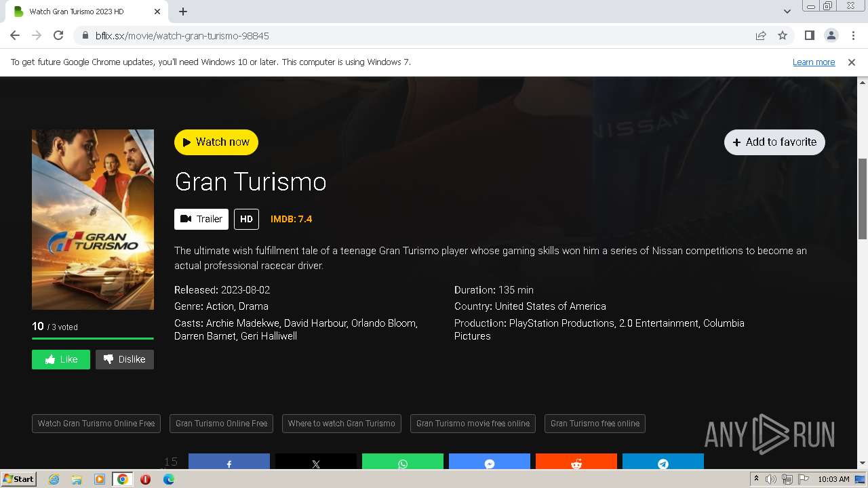
Task: Click the address bar URL
Action: pos(182,36)
